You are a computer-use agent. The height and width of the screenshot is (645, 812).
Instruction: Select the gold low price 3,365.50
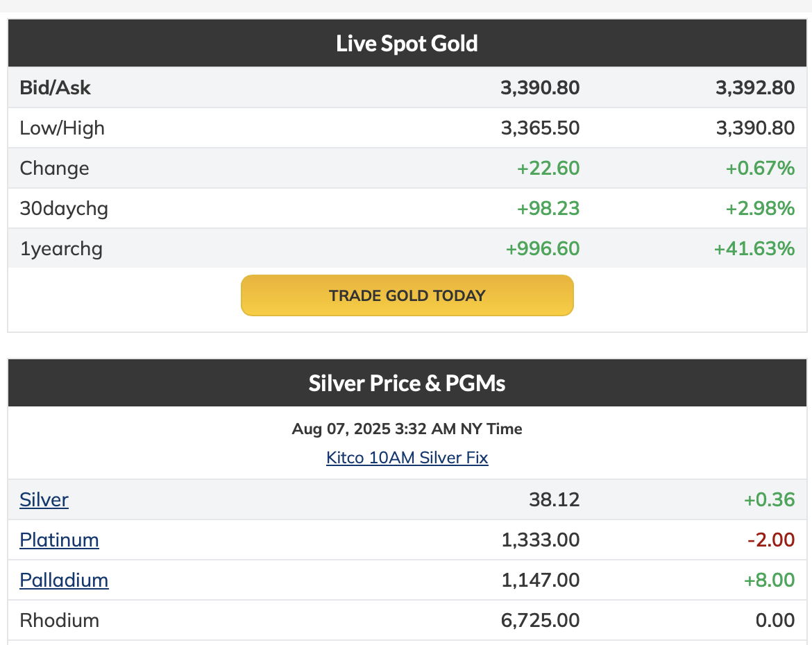540,128
